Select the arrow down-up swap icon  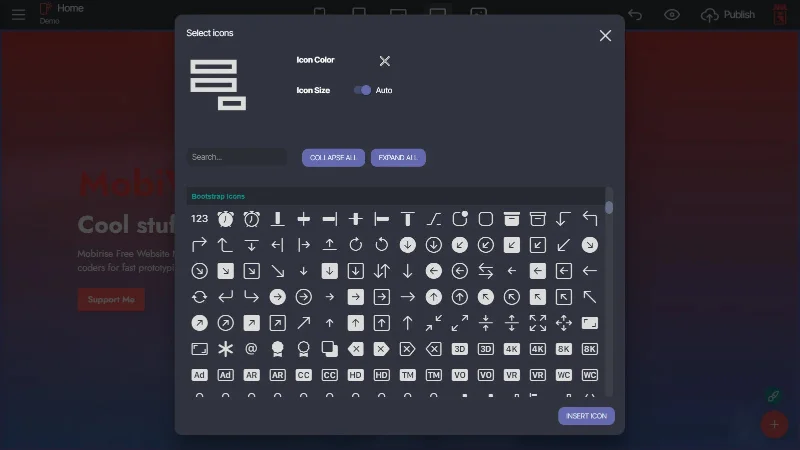[382, 271]
